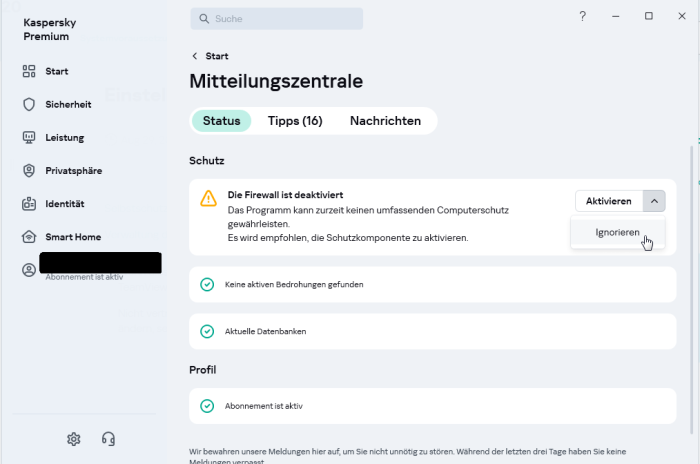Open Leistung monitor icon in sidebar

29,138
